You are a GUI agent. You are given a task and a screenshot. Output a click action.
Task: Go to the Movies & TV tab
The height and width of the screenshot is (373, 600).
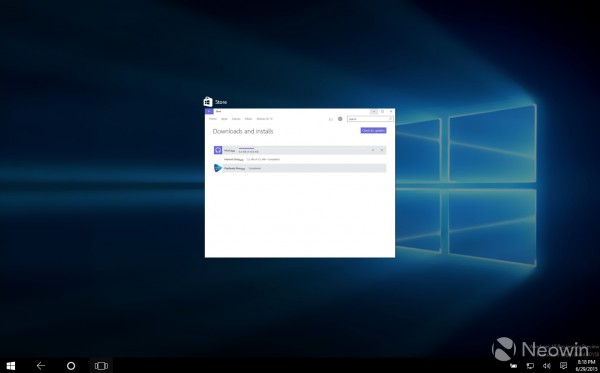[265, 119]
